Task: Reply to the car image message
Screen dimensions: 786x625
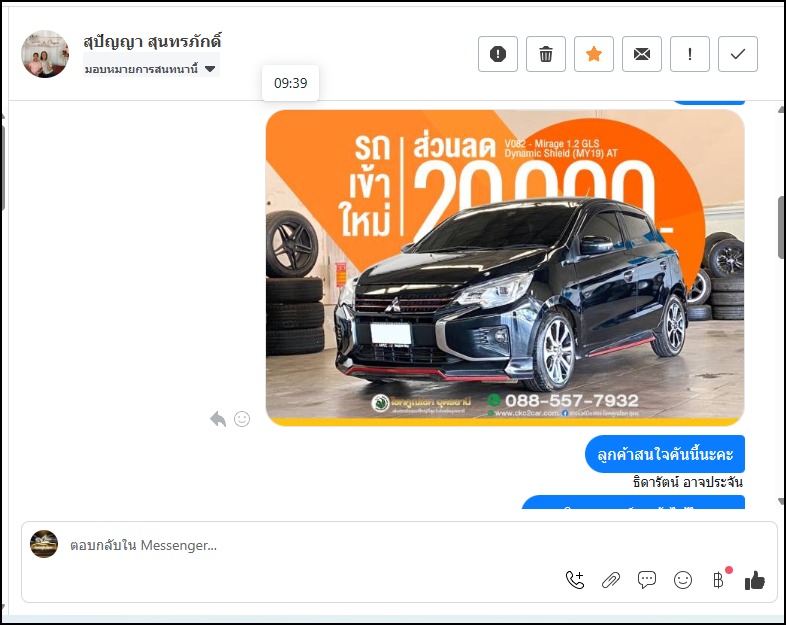Action: 218,419
